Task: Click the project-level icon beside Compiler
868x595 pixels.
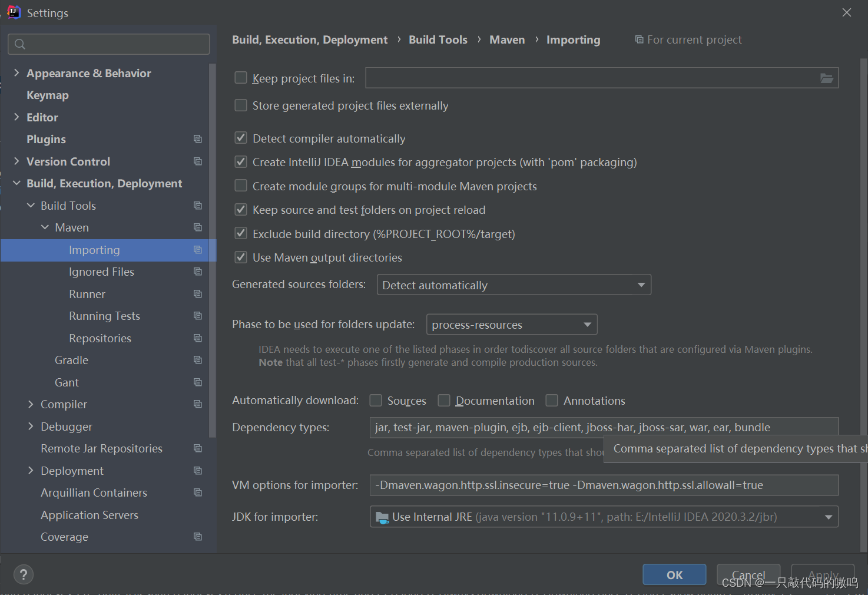Action: (198, 404)
